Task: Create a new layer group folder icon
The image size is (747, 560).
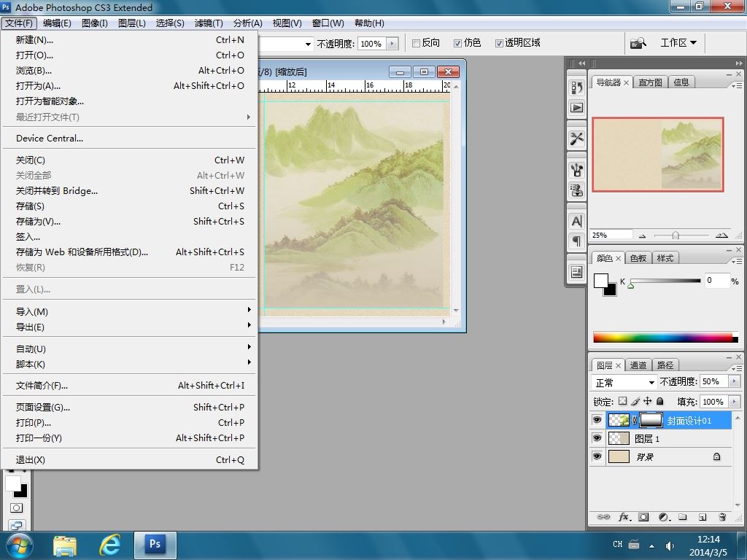Action: point(683,517)
